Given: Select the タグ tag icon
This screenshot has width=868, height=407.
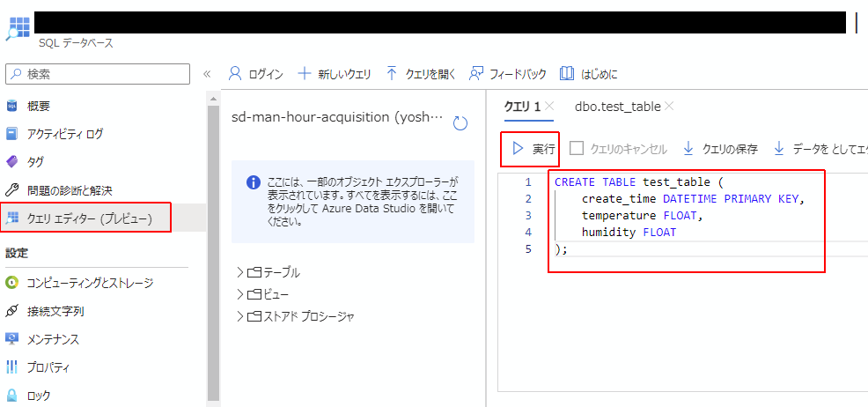Looking at the screenshot, I should [11, 162].
